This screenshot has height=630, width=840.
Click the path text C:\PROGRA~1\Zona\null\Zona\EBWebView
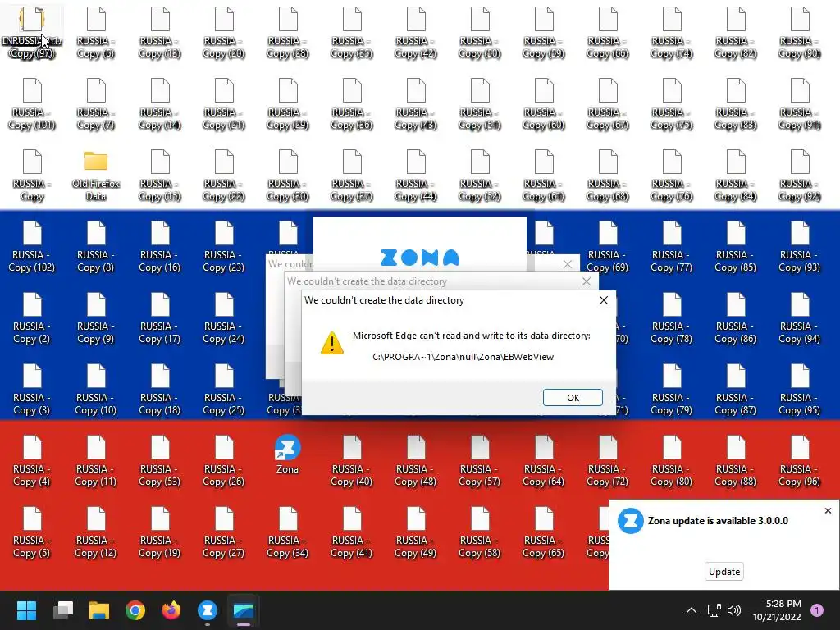463,357
